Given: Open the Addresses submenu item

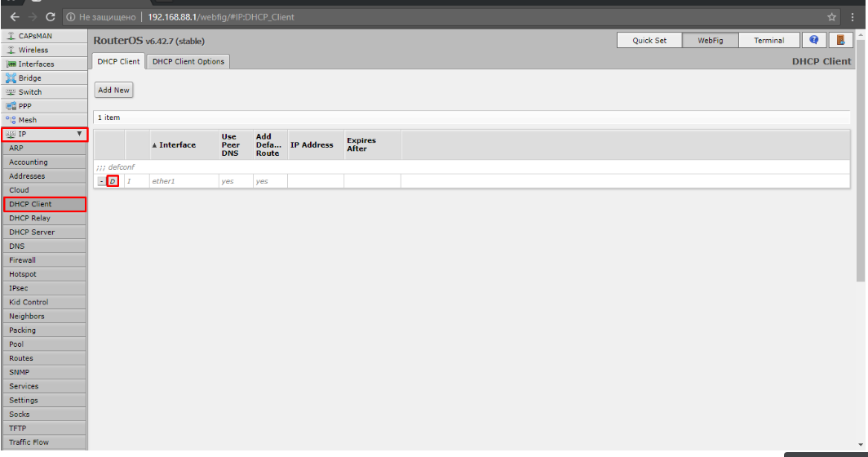Looking at the screenshot, I should pyautogui.click(x=44, y=176).
